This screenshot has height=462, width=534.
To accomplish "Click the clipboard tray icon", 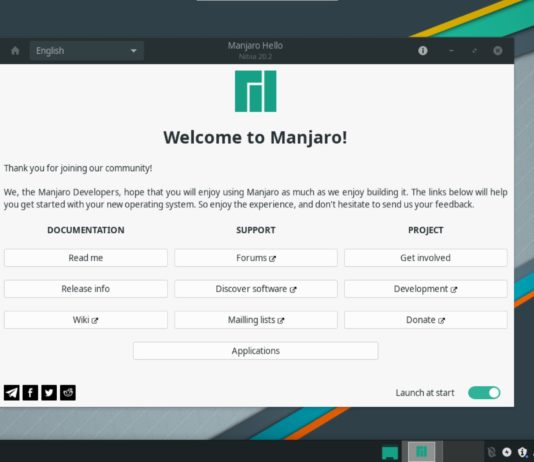I will pyautogui.click(x=491, y=452).
